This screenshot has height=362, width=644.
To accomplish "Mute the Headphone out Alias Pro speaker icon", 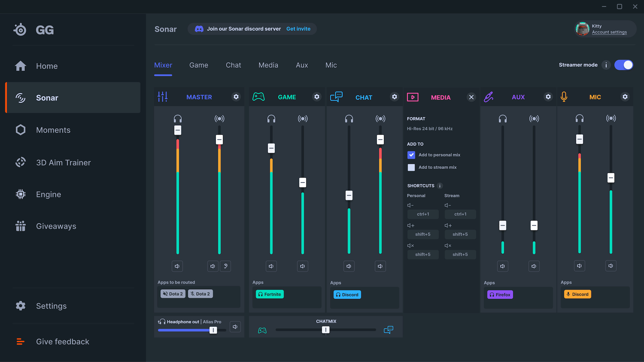I will tap(235, 327).
